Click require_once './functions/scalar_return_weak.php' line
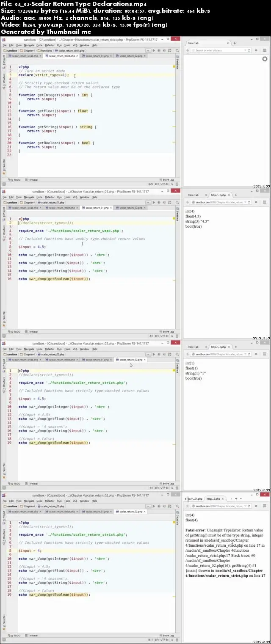This screenshot has width=271, height=644. (71, 231)
